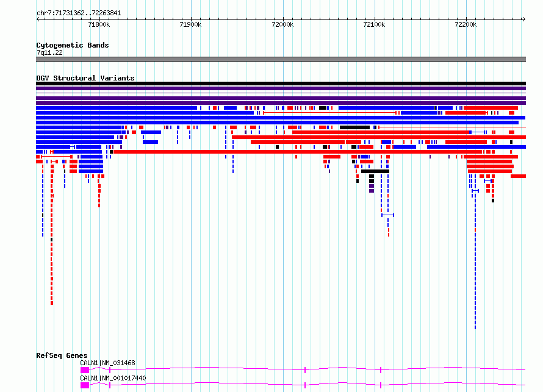Click the grey 7q11.22 cytogenetic band bar
Image resolution: width=543 pixels, height=392 pixels.
pos(281,59)
